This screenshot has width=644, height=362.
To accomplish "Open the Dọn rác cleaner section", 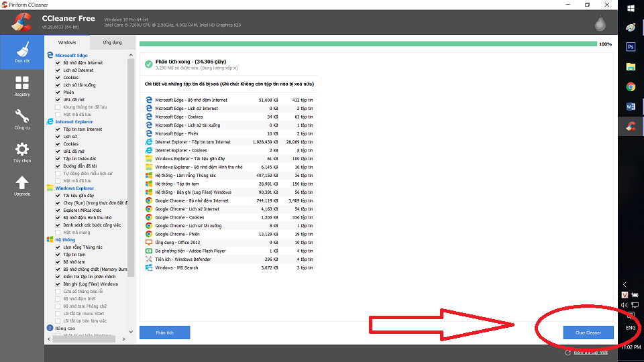I will pyautogui.click(x=22, y=52).
